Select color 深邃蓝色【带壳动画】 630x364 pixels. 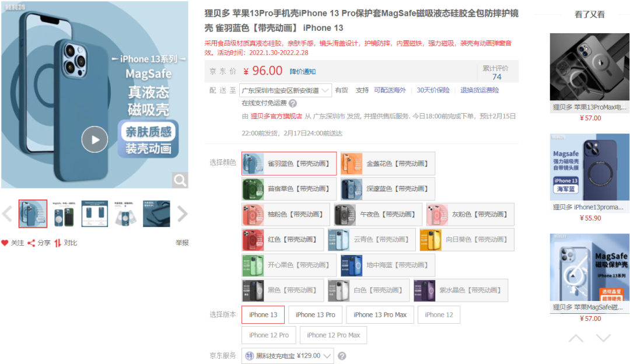click(x=388, y=189)
